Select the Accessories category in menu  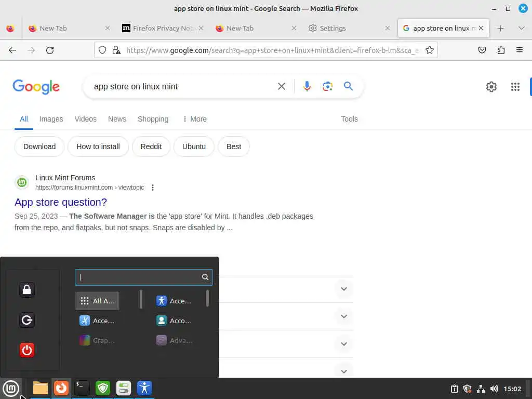97,321
